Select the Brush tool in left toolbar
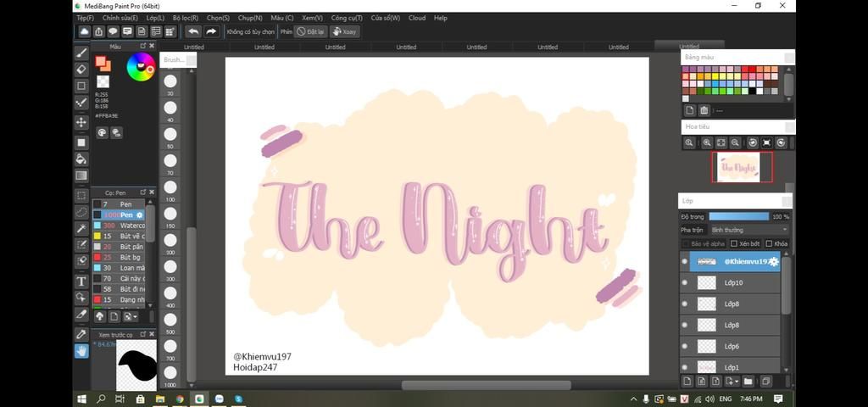868x407 pixels. click(81, 53)
